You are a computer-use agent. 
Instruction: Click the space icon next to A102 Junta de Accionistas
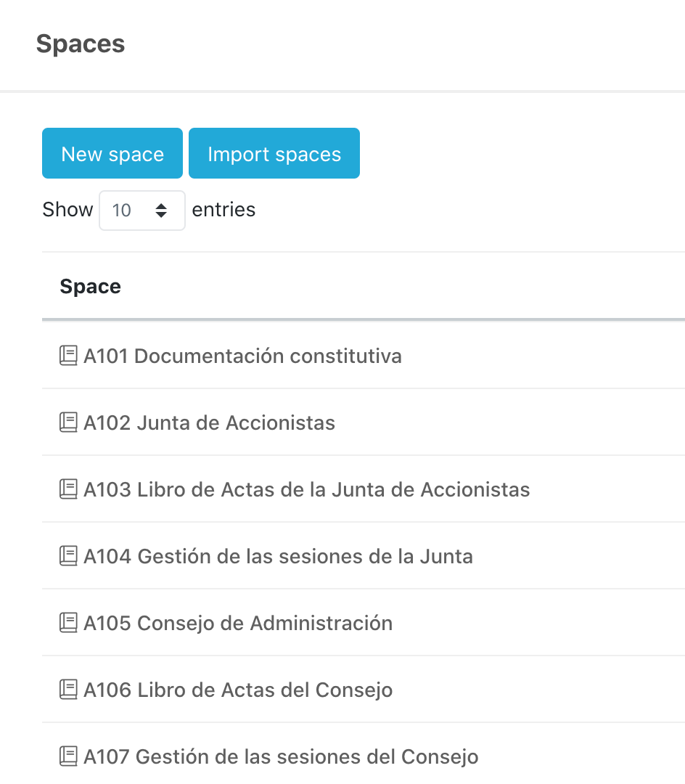67,422
